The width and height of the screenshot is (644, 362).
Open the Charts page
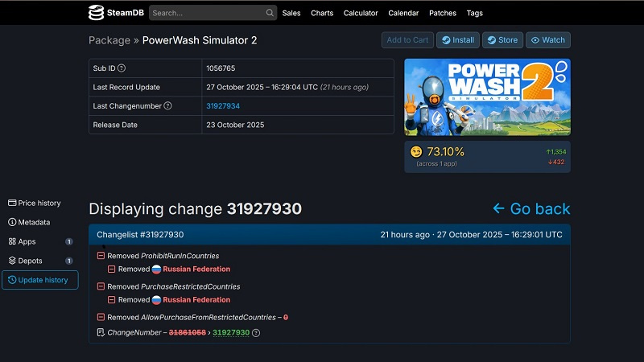(x=322, y=13)
